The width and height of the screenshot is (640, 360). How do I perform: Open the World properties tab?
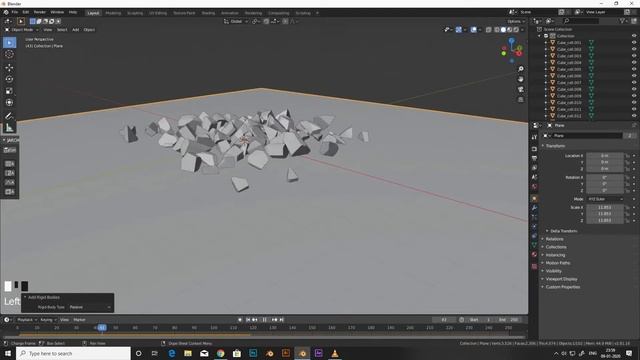pyautogui.click(x=534, y=187)
